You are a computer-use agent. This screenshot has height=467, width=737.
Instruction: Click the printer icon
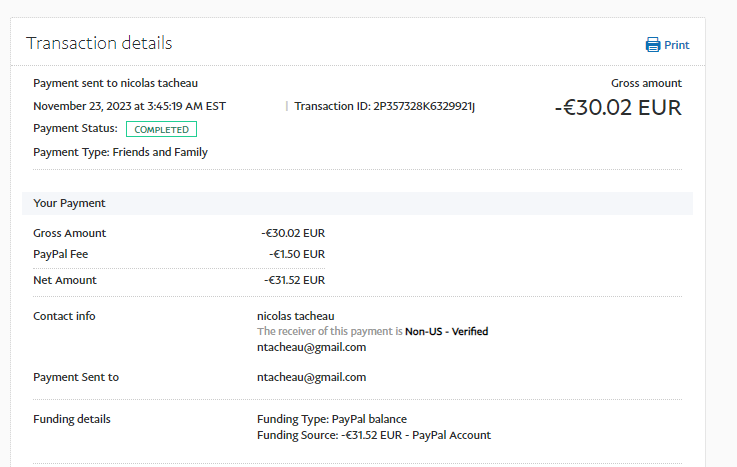tap(653, 45)
